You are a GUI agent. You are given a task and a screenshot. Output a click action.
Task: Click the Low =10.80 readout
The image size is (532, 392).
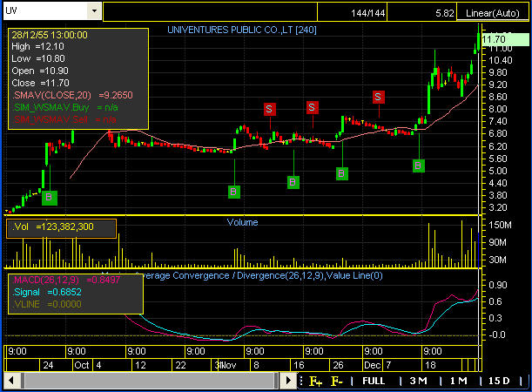coord(38,58)
